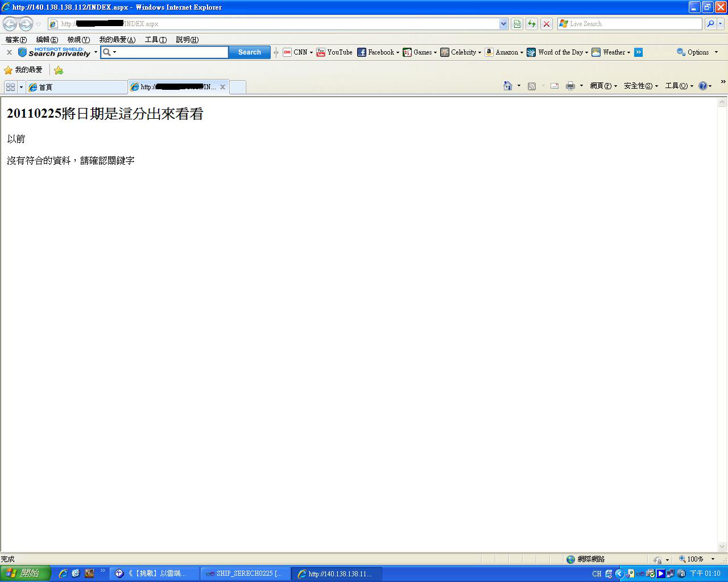The height and width of the screenshot is (582, 728).
Task: Close the INDEX.aspx tab
Action: pos(222,87)
